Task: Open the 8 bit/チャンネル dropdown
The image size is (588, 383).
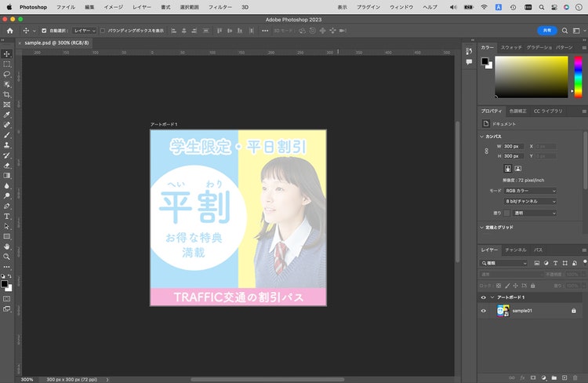Action: pos(530,202)
